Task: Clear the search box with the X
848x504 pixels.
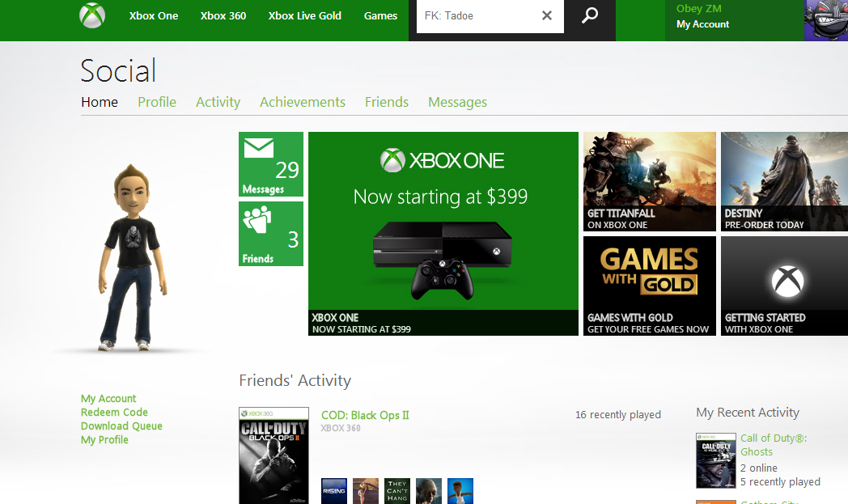Action: 547,15
